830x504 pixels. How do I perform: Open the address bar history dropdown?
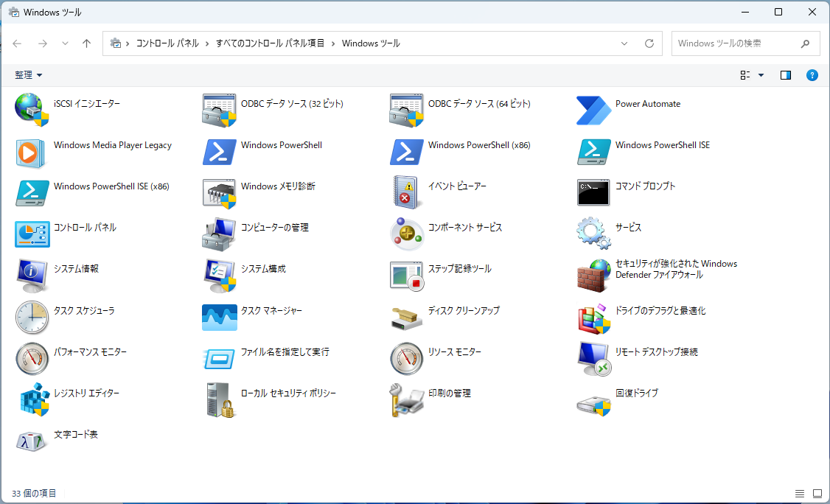click(x=624, y=43)
